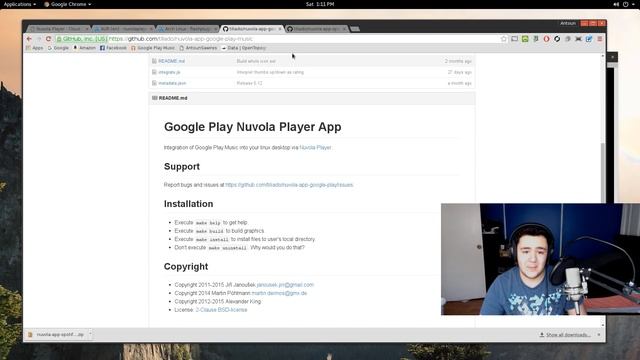Click the 'Release 5.12' commit message
The image size is (640, 360).
click(249, 83)
